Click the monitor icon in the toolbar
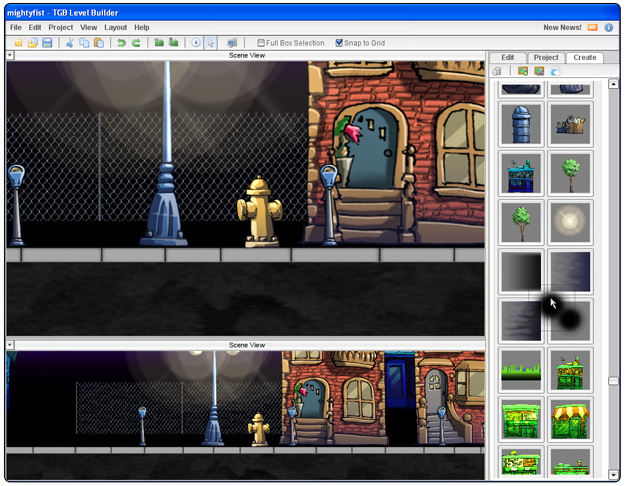 click(x=232, y=43)
